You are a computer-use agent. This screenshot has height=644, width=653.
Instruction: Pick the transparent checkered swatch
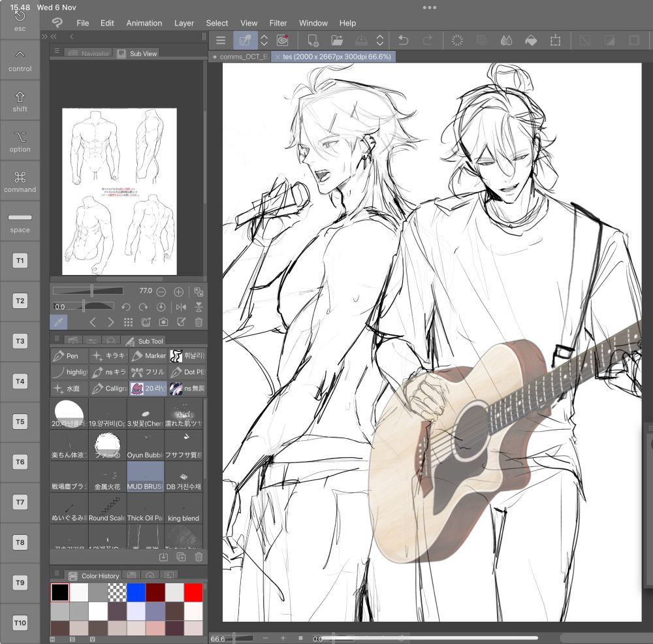(x=117, y=592)
